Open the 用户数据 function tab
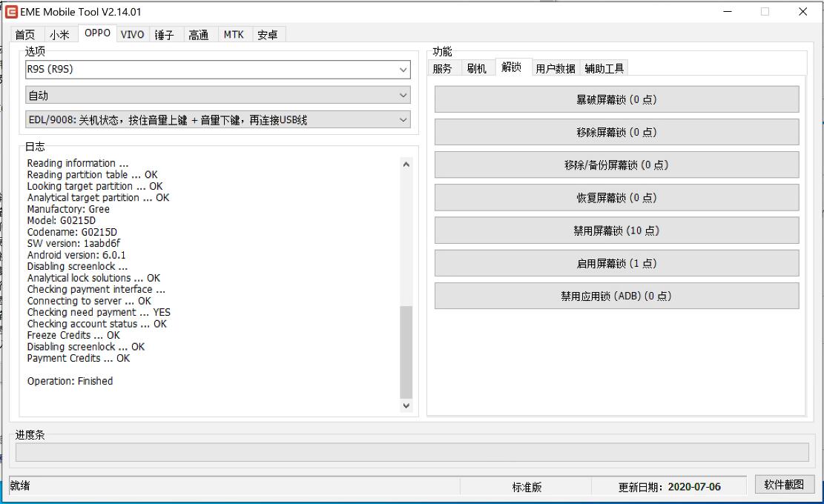The image size is (824, 504). [556, 68]
